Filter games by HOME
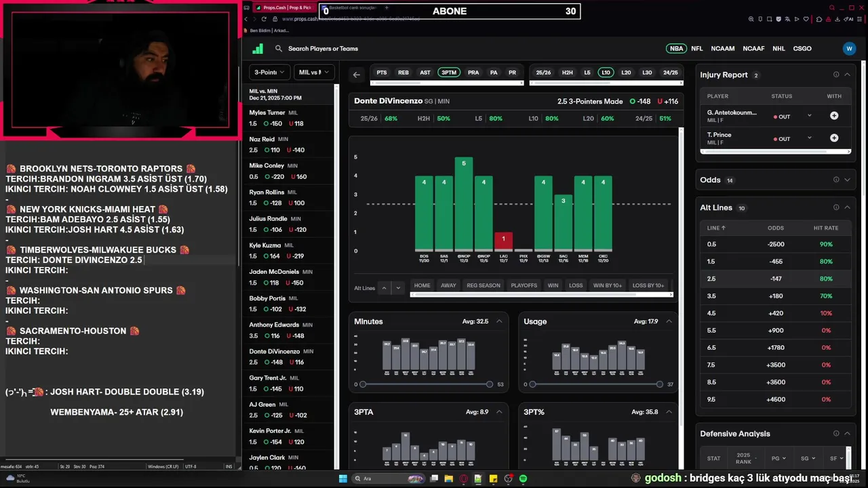The height and width of the screenshot is (488, 868). 422,285
